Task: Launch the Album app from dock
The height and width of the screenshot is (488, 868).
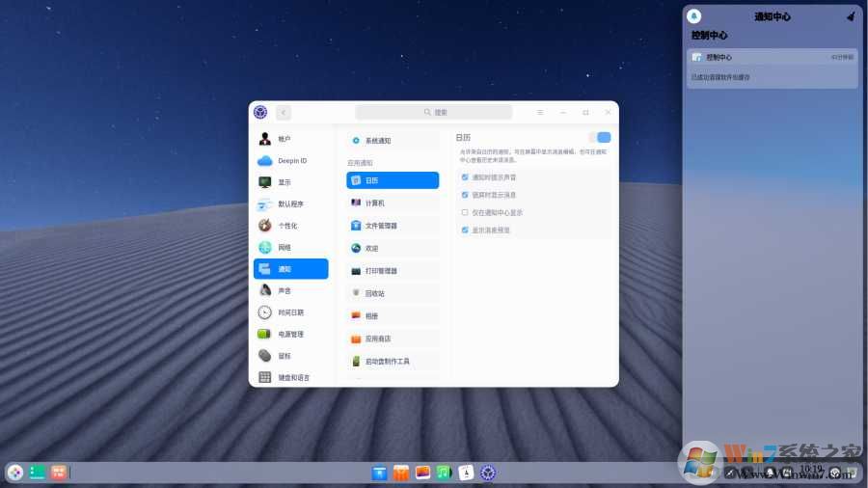Action: tap(422, 473)
